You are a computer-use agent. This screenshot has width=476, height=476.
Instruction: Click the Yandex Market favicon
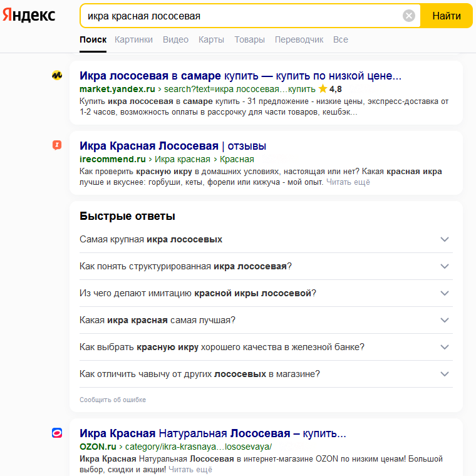tap(57, 76)
